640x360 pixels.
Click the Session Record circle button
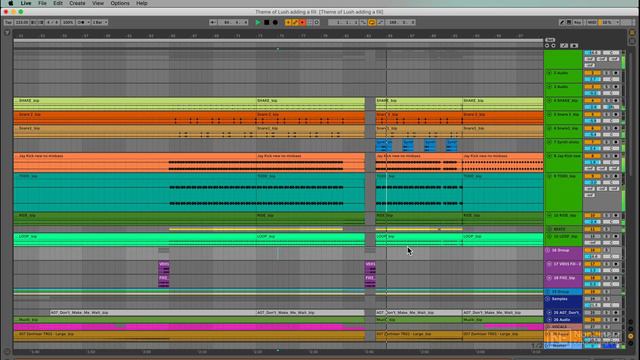[x=317, y=22]
